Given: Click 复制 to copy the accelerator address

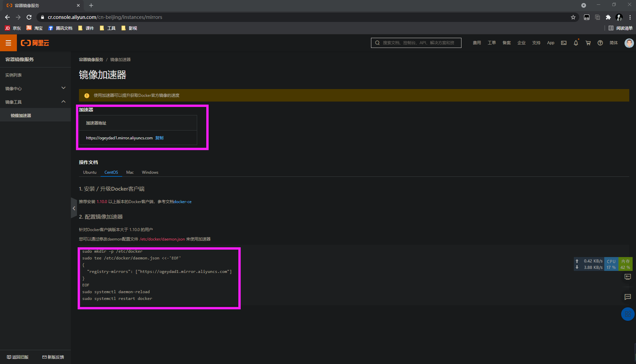Looking at the screenshot, I should tap(159, 138).
